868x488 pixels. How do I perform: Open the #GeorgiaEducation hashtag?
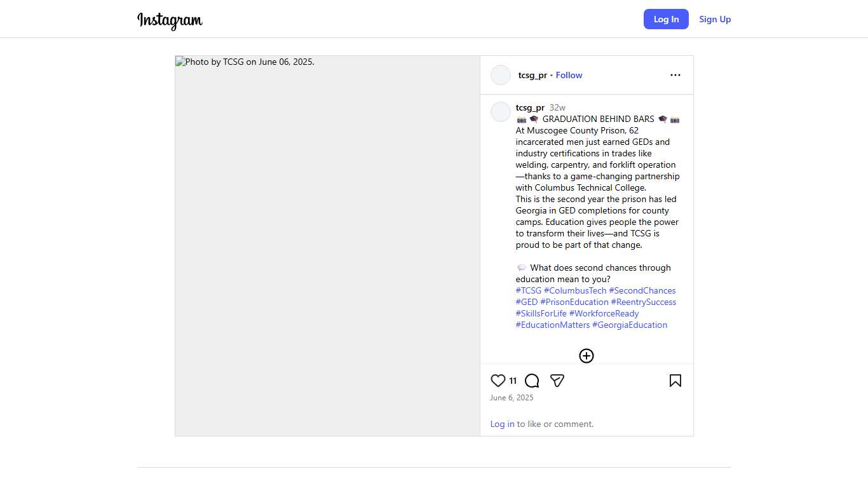[x=630, y=325]
